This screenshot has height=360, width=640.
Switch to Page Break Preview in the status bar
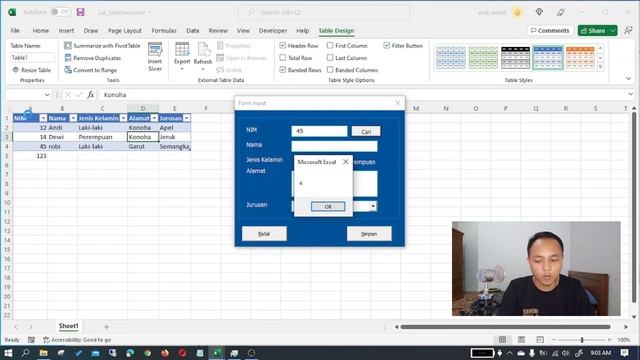(540, 340)
